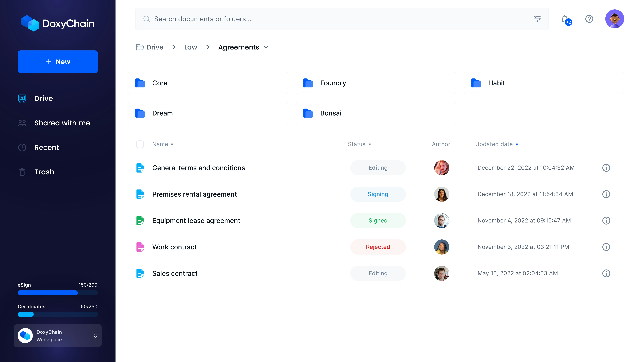The width and height of the screenshot is (644, 362).
Task: Focus the search documents field
Action: (342, 19)
